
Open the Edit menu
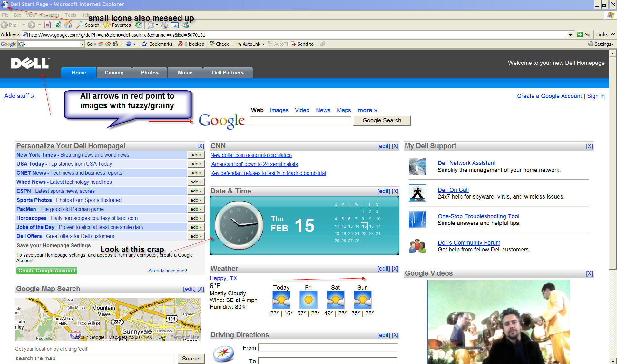click(17, 15)
